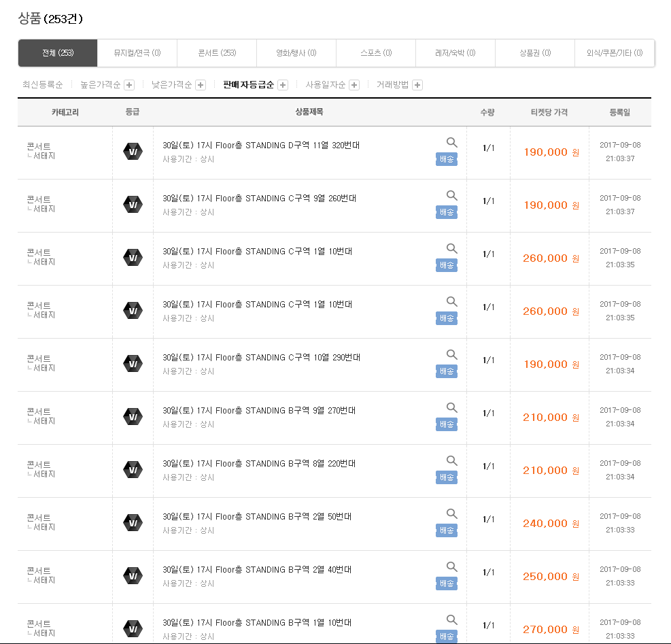Click seller grade badge on B구역 1열 row
Screen dimensions: 671x644
[x=133, y=629]
